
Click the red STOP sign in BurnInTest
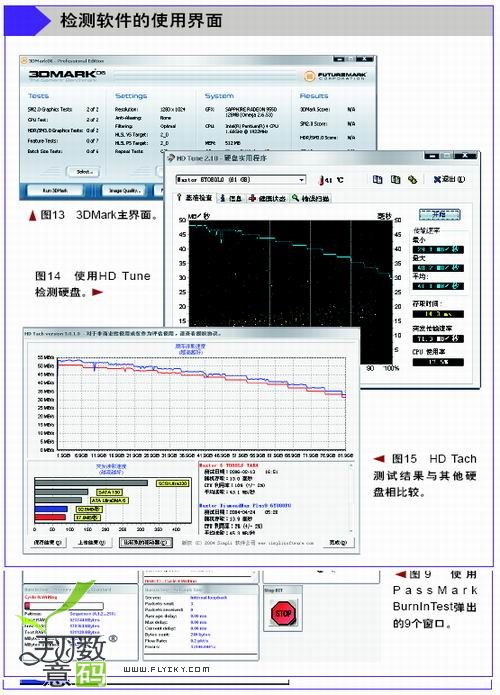[283, 613]
